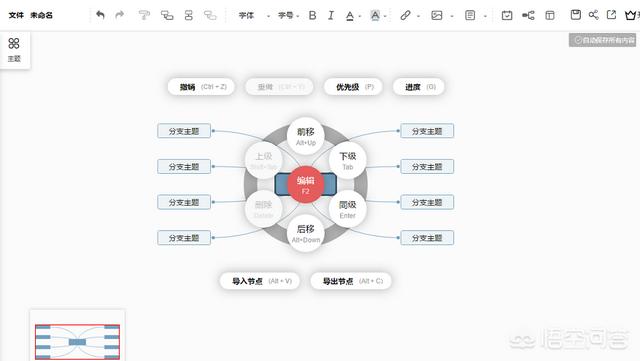Activate the format painter tool

pyautogui.click(x=144, y=15)
